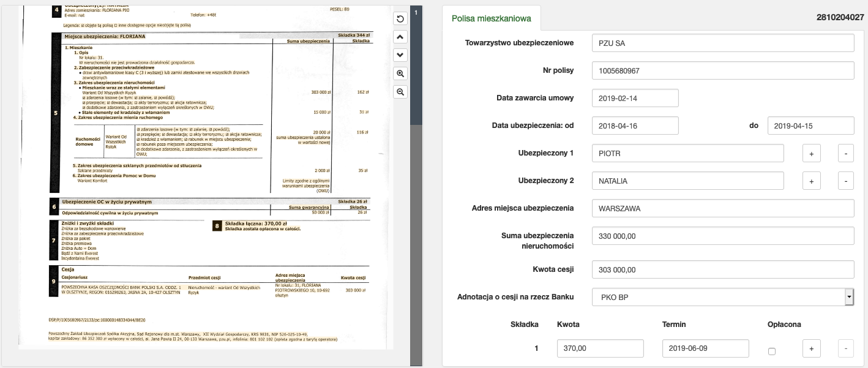
Task: Click the Adnotacja o cesji label
Action: coord(515,297)
